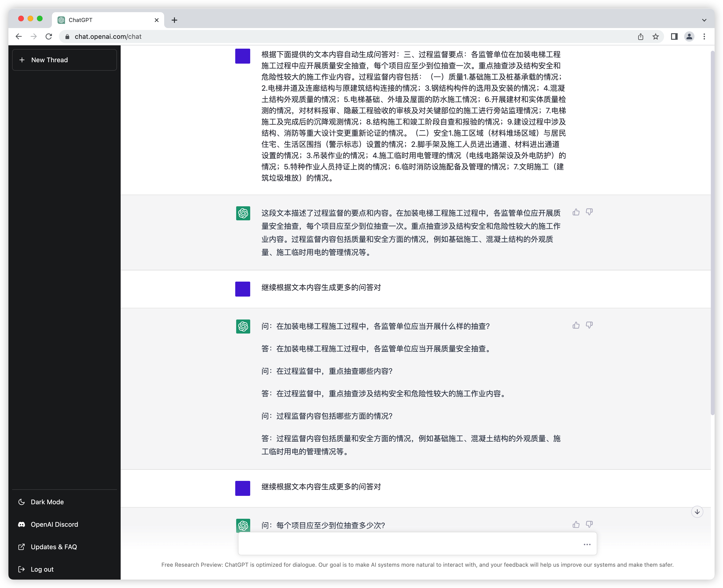This screenshot has width=723, height=588.
Task: Open a new browser tab
Action: click(174, 20)
